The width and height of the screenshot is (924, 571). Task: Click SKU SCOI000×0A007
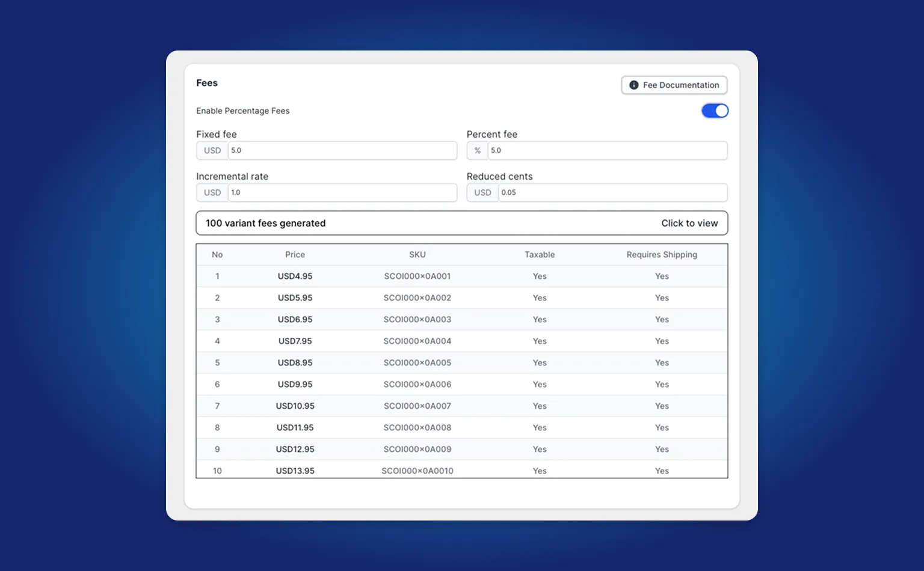pyautogui.click(x=417, y=406)
